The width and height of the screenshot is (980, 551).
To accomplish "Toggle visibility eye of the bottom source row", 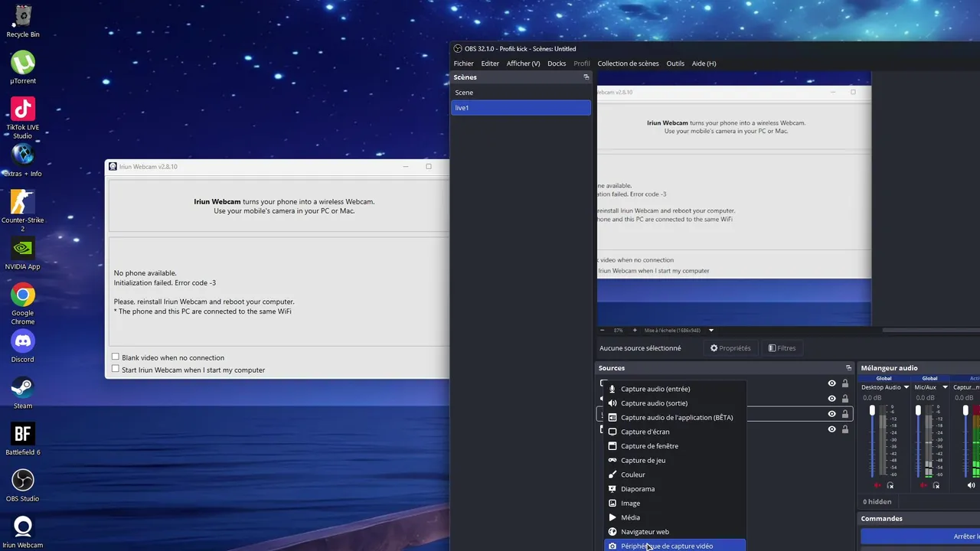I will pos(831,429).
